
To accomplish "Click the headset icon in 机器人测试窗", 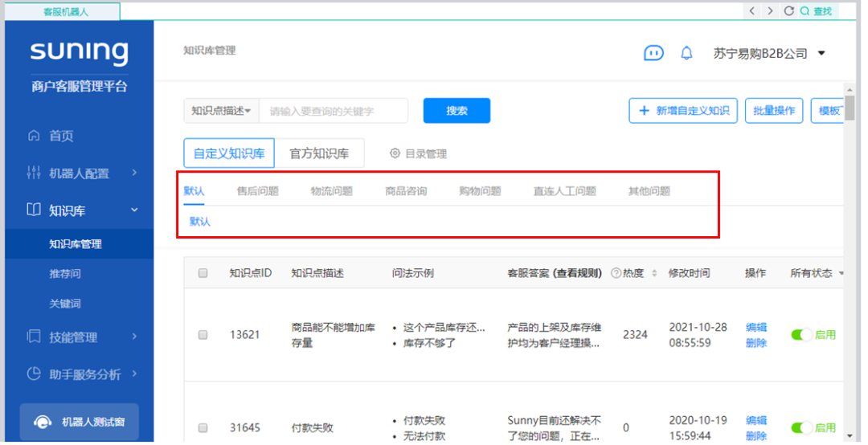I will click(x=43, y=422).
